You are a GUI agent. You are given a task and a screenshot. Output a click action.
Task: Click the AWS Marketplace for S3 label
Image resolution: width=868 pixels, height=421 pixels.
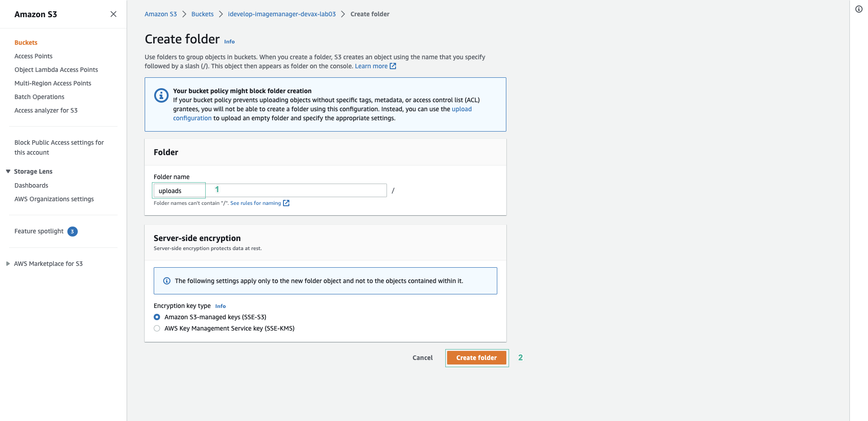click(48, 264)
